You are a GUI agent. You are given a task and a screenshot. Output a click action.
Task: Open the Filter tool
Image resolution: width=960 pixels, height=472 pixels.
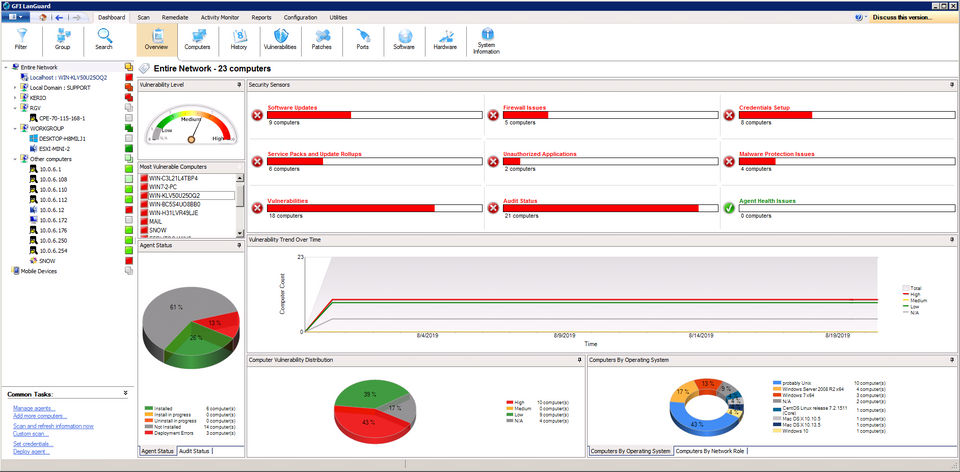21,39
